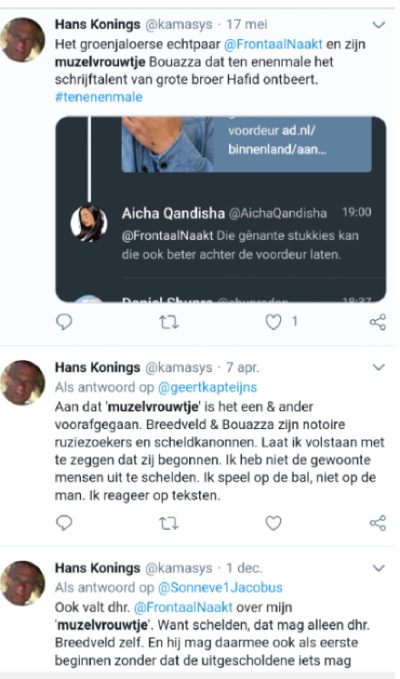This screenshot has height=679, width=400.
Task: Open Hans Konings avatar on first tweet
Action: tap(23, 40)
